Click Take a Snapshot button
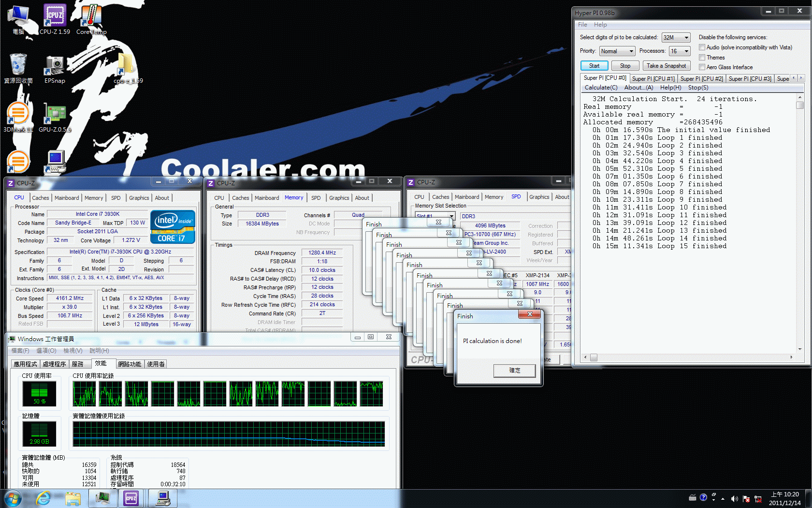The image size is (812, 508). pyautogui.click(x=666, y=66)
